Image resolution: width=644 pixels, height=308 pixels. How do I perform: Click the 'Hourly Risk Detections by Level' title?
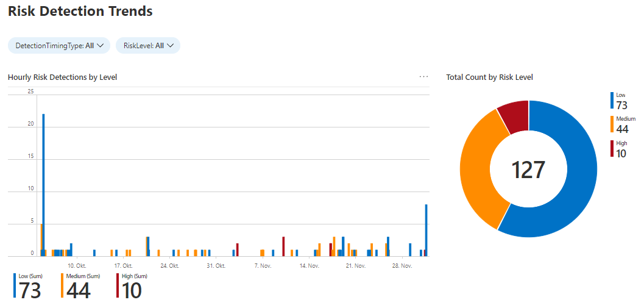(62, 77)
